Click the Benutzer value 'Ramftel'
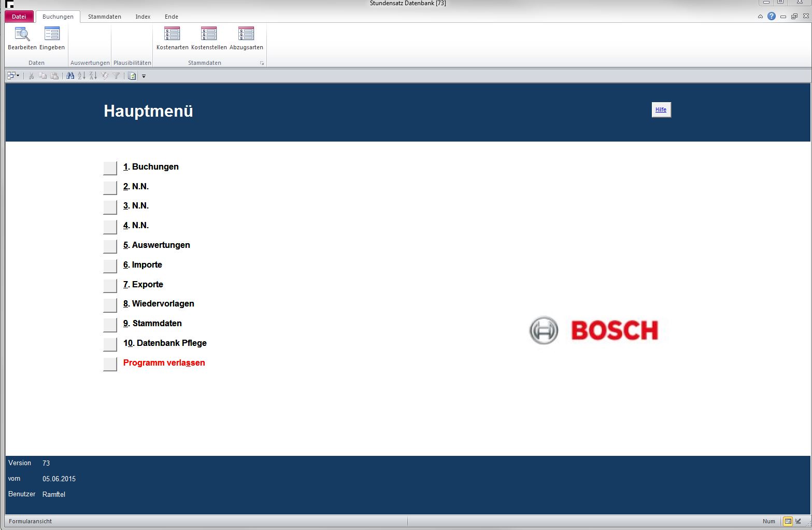 54,494
